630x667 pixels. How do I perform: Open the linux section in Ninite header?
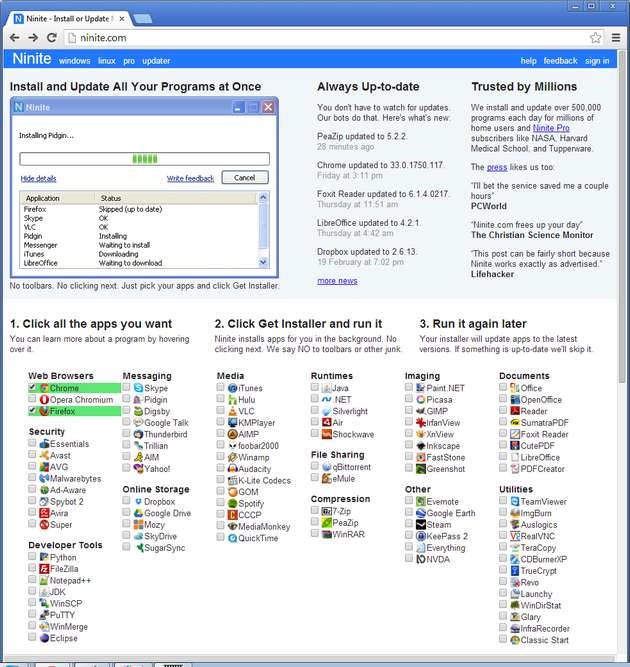pos(107,61)
